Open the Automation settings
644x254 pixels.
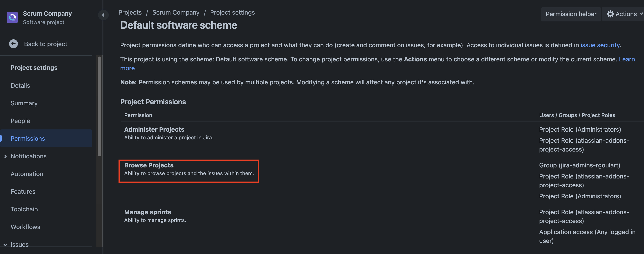(27, 174)
